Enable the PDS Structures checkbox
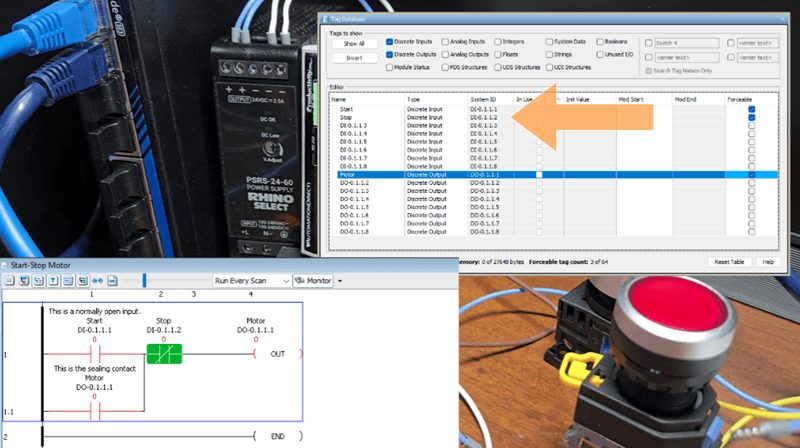The height and width of the screenshot is (448, 800). [445, 67]
